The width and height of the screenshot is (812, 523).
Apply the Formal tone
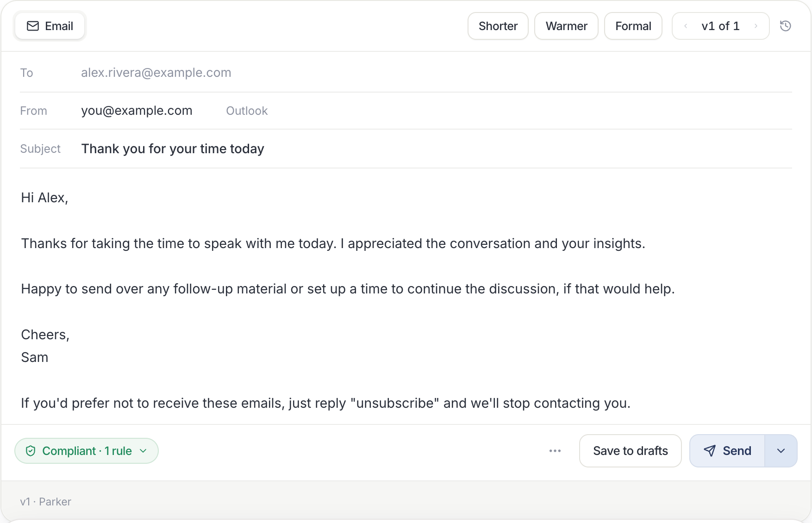[x=633, y=26]
